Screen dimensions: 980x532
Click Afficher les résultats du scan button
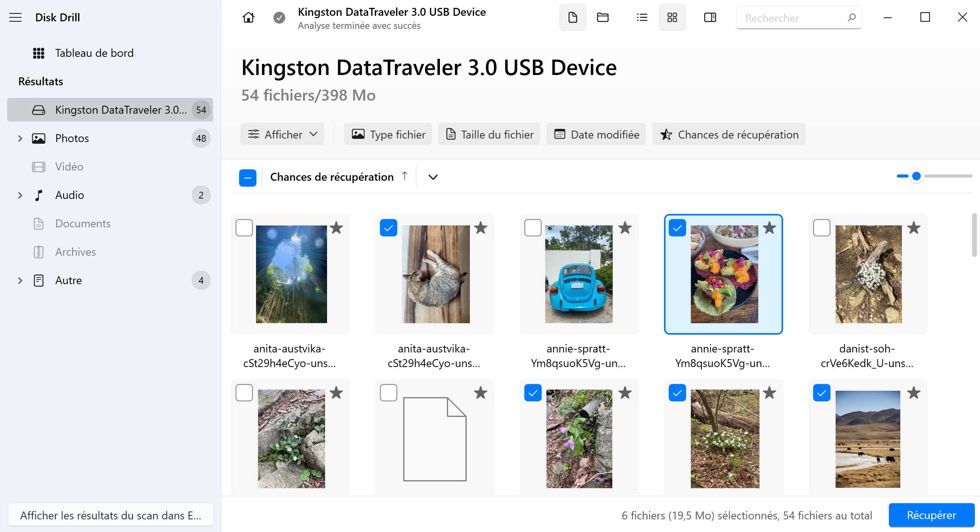[x=110, y=515]
